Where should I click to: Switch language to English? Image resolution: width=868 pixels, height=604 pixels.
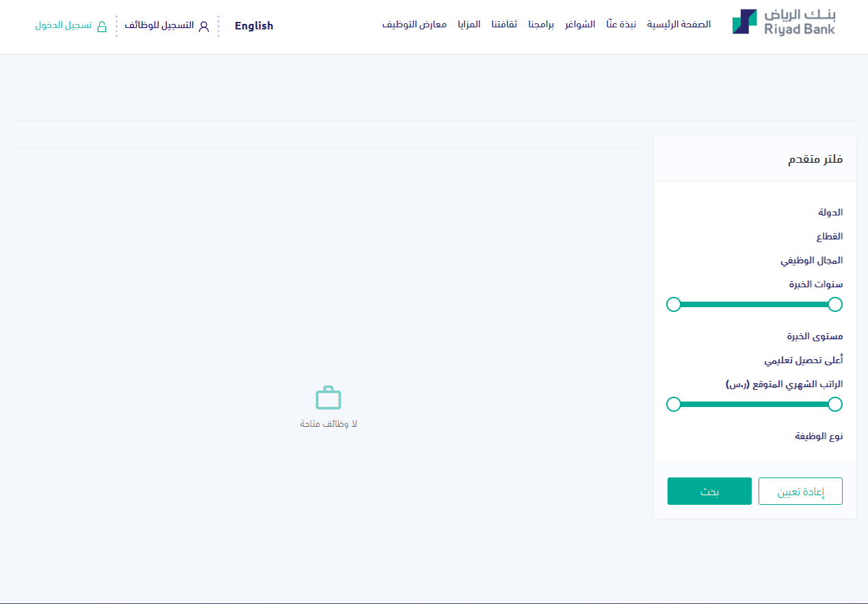(254, 26)
